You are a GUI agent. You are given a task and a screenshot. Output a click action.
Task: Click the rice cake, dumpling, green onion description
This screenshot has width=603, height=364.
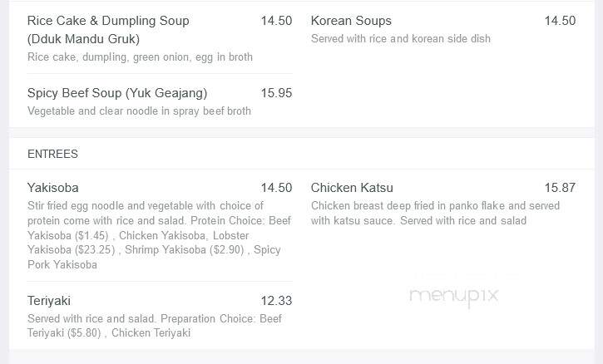click(x=140, y=57)
